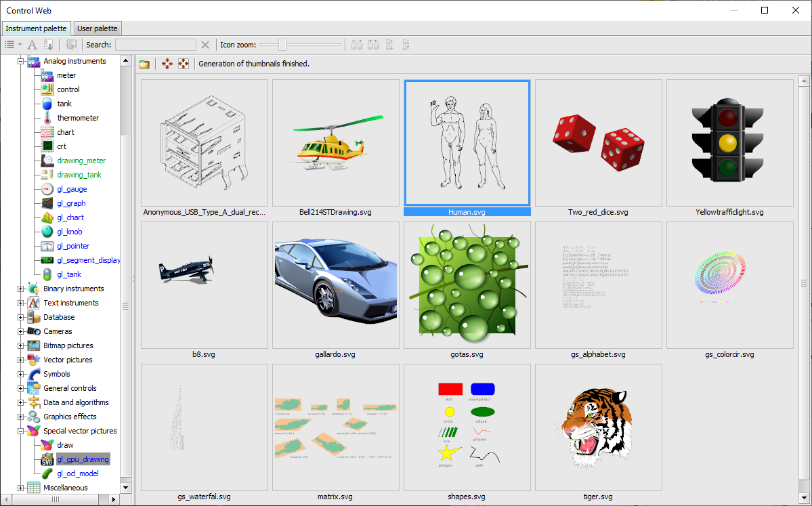Expand the Binary instruments node
The width and height of the screenshot is (812, 506).
21,289
